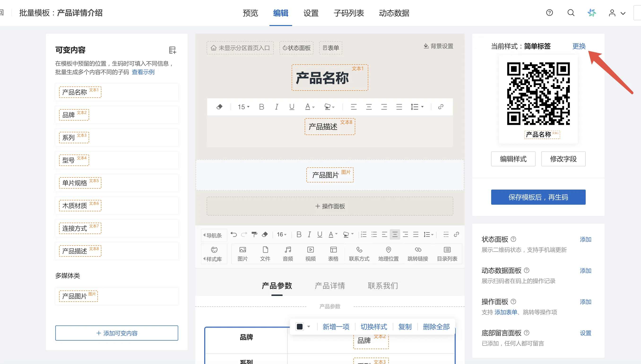Switch to the 预览 tab
Viewport: 641px width, 364px height.
tap(250, 13)
